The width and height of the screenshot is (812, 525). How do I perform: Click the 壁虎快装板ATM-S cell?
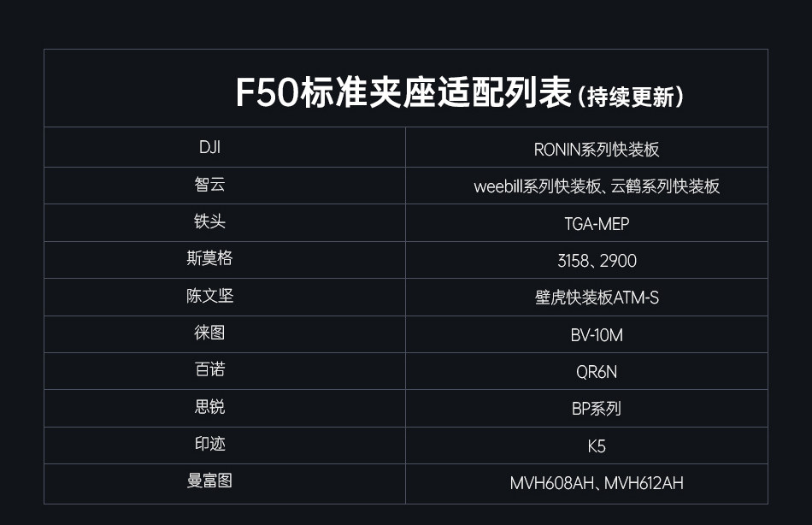point(597,298)
